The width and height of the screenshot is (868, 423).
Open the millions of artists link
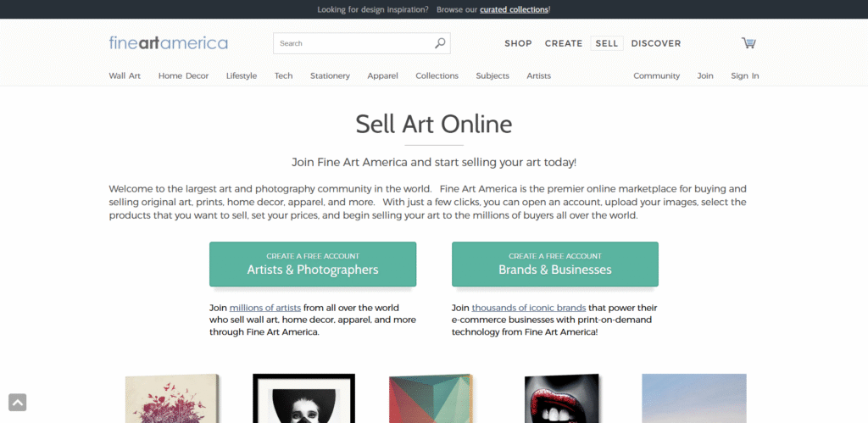(264, 308)
